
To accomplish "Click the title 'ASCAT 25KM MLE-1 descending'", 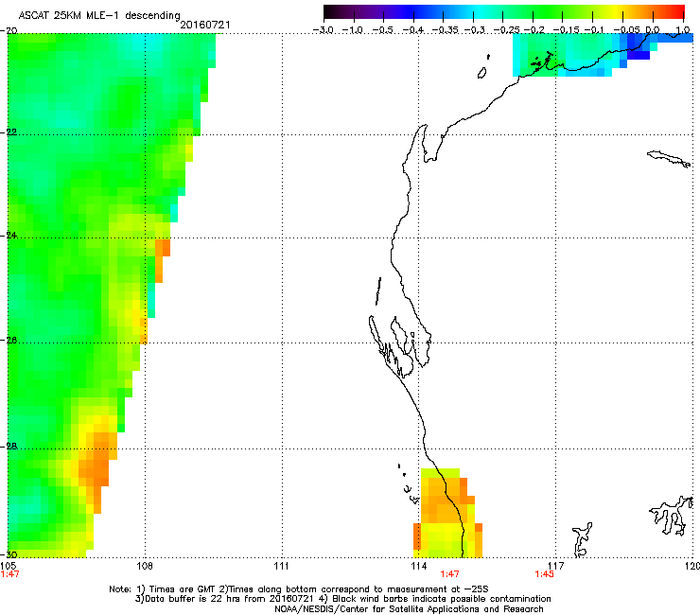I will 99,15.
